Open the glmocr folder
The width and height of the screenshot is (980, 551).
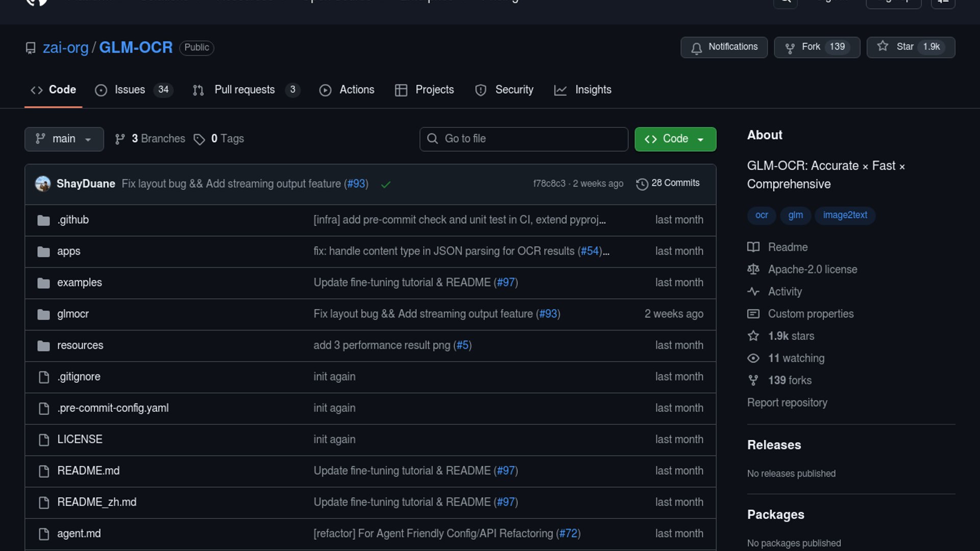[72, 314]
